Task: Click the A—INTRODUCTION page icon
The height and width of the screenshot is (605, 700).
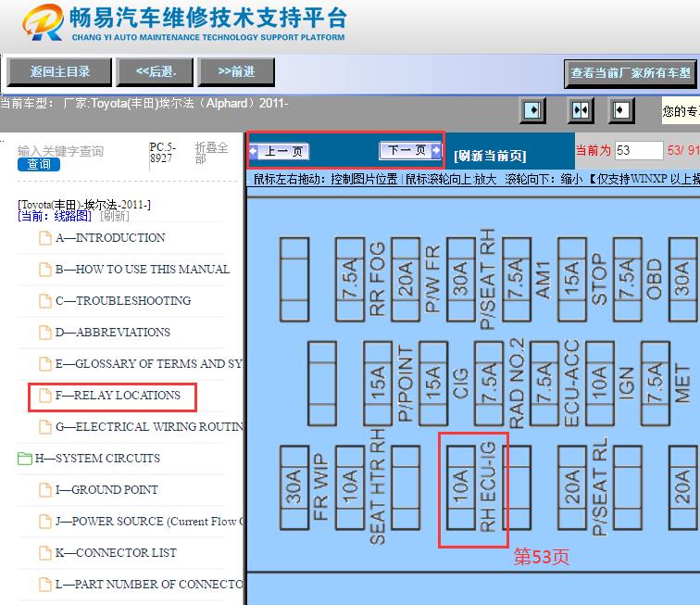Action: (x=45, y=238)
